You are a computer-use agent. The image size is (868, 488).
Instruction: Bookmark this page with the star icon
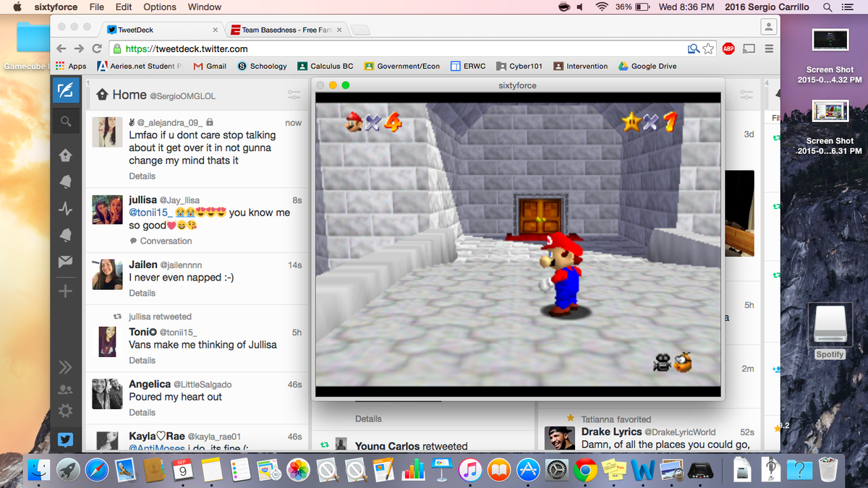click(709, 48)
